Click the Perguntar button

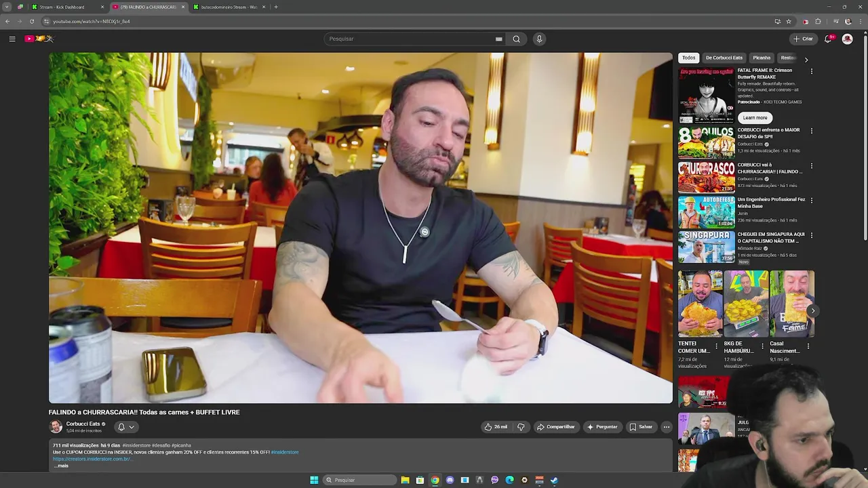602,427
